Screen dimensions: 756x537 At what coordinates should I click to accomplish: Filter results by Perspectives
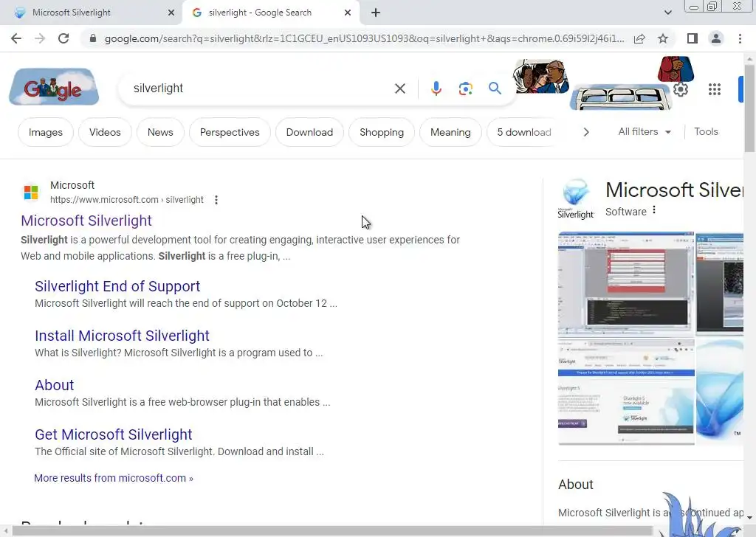[230, 132]
